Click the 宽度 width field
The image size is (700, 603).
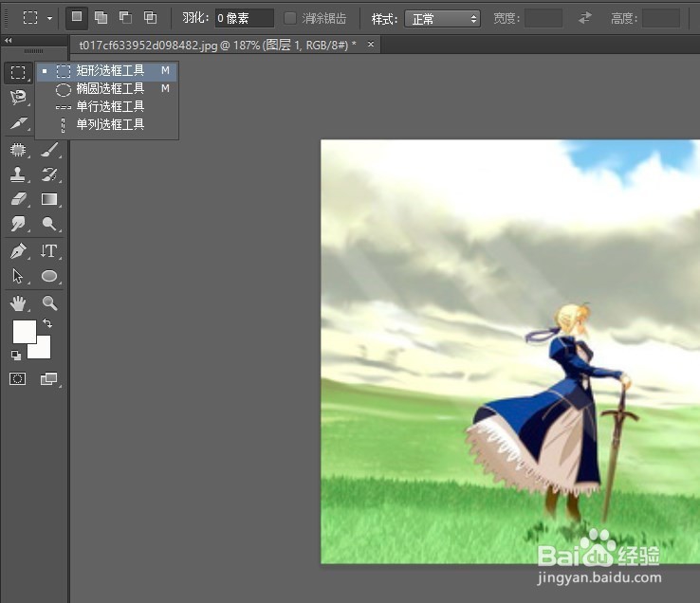[543, 18]
